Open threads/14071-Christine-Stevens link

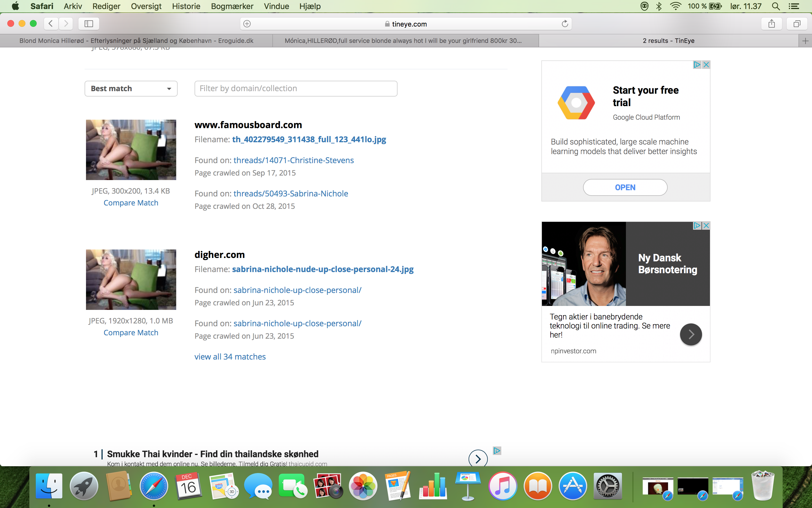(x=294, y=160)
